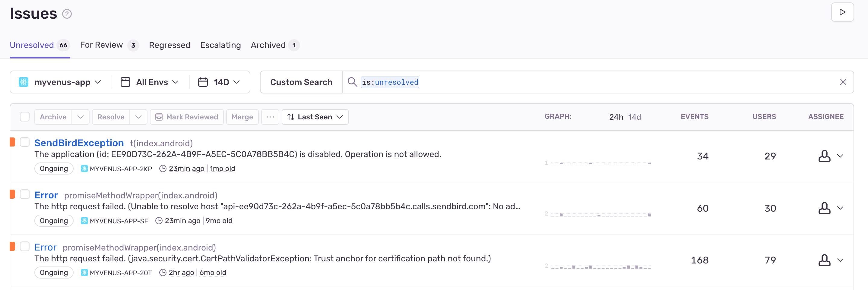Click assignee icon for MYVENUS-APP-SF issue
This screenshot has width=868, height=290.
[x=824, y=208]
